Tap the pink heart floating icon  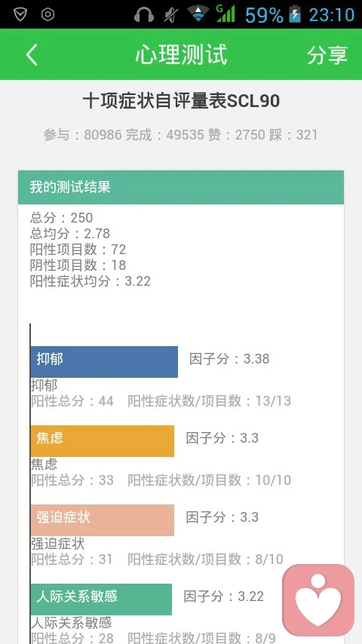click(318, 600)
